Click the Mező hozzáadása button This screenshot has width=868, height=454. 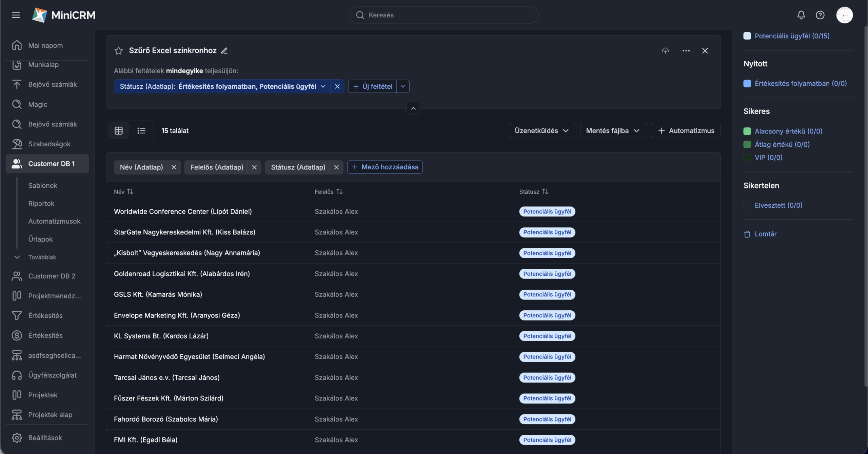(x=385, y=167)
